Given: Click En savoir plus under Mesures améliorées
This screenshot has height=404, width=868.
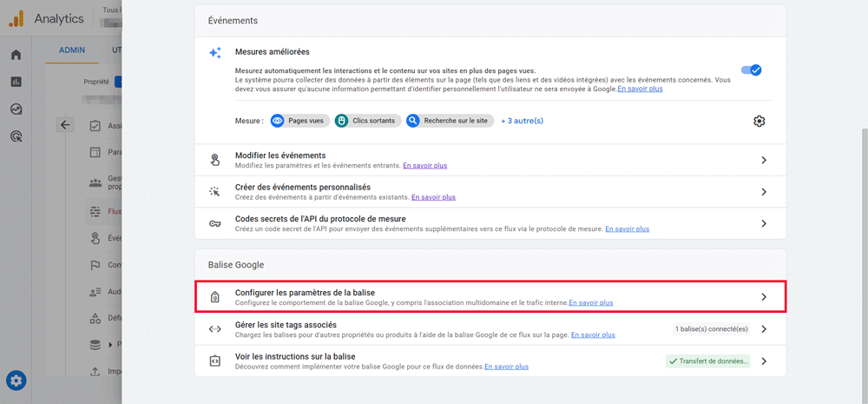Looking at the screenshot, I should (x=640, y=89).
